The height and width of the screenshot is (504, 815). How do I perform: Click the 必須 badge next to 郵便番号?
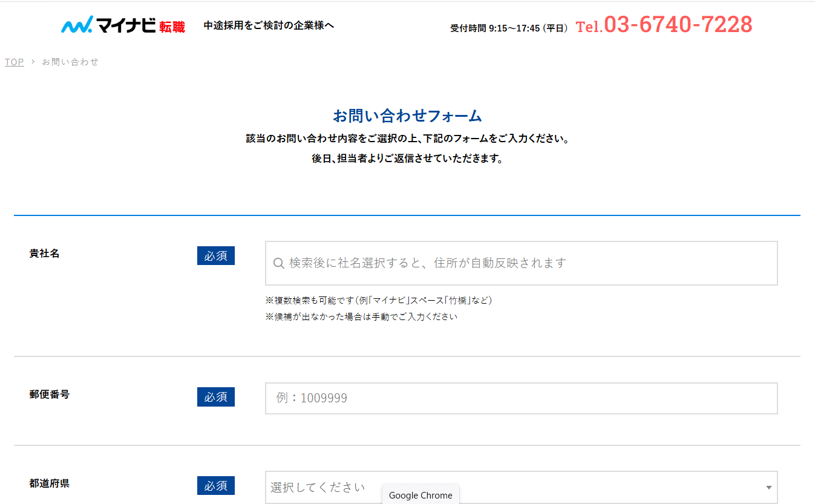tap(216, 397)
